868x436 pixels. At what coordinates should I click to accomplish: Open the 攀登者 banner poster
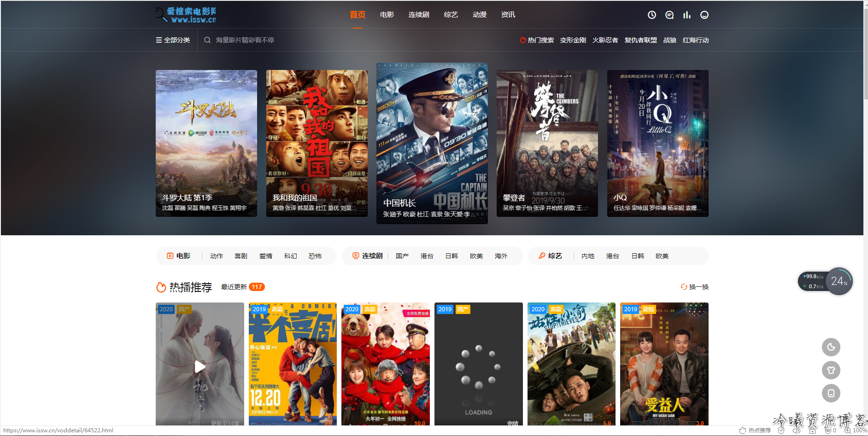pos(547,143)
